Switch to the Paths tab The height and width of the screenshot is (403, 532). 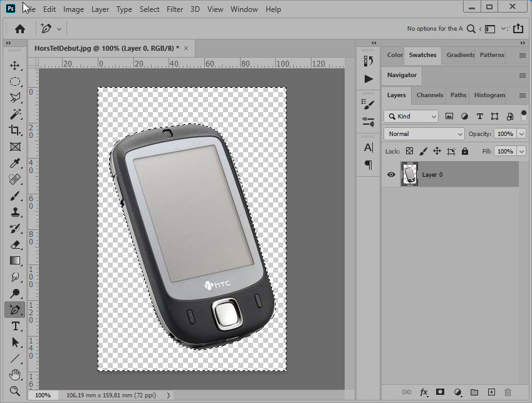point(459,95)
